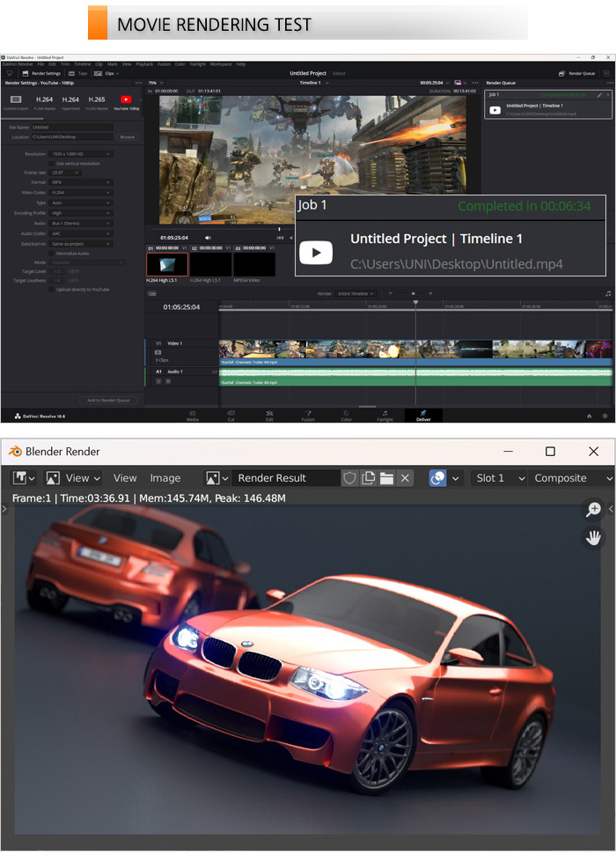Switch to the Fusion page
The width and height of the screenshot is (616, 855).
click(308, 416)
